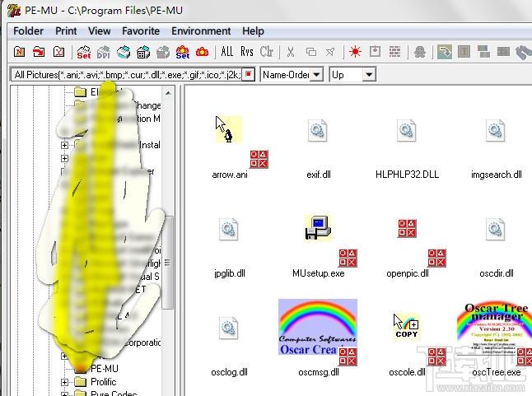Click the red starburst toolbar icon
532x396 pixels.
(355, 52)
